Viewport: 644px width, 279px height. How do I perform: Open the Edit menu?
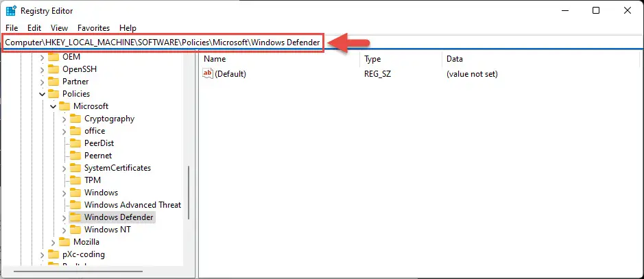[x=34, y=28]
